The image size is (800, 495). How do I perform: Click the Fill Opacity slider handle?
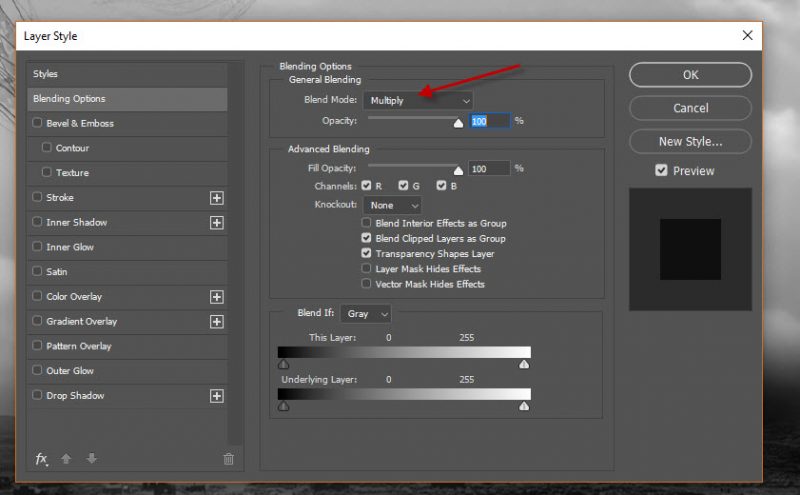point(459,171)
